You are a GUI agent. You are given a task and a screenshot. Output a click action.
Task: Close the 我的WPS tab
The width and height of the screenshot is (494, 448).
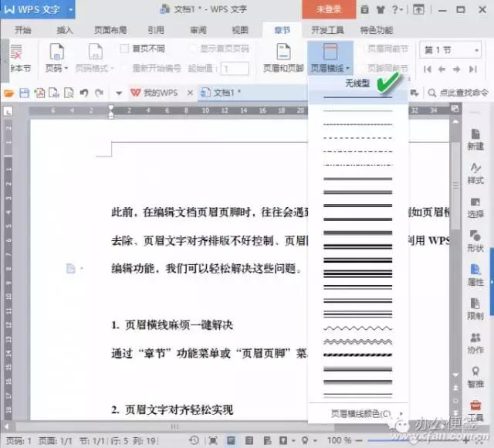tap(190, 93)
